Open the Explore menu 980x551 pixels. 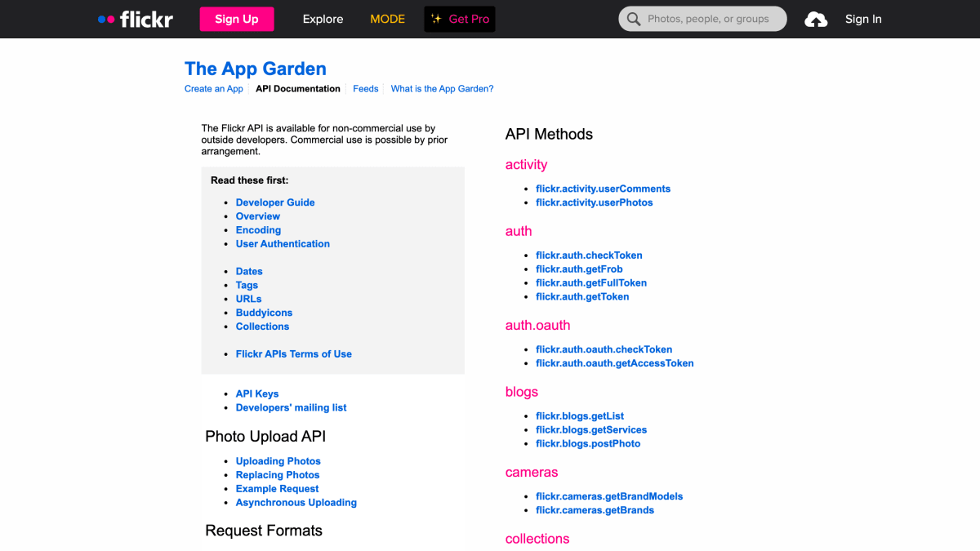[323, 19]
